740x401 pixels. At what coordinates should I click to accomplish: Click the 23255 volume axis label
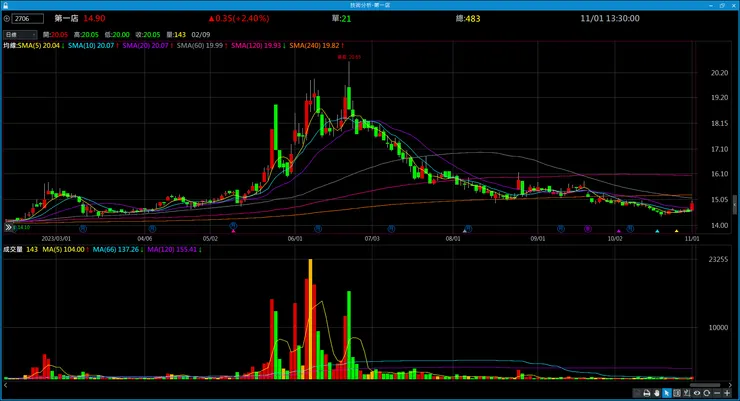click(718, 259)
